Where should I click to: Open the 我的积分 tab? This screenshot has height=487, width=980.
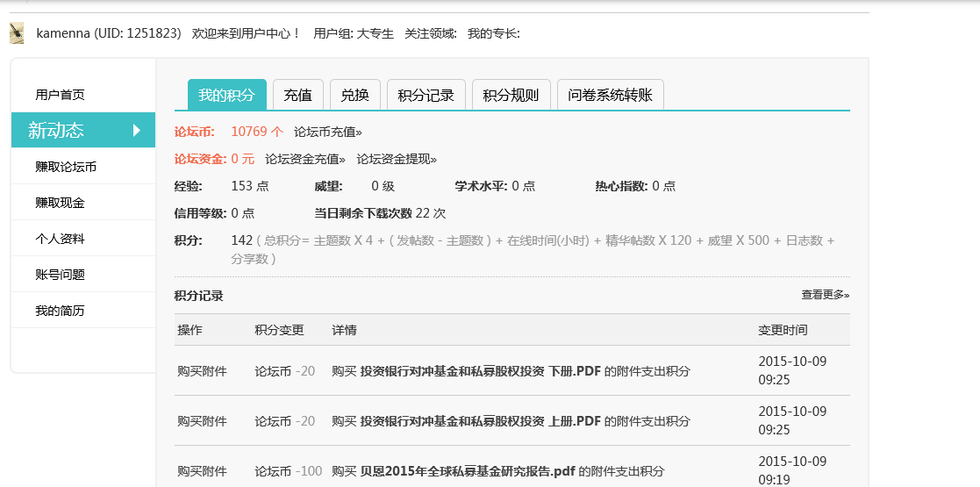tap(227, 95)
